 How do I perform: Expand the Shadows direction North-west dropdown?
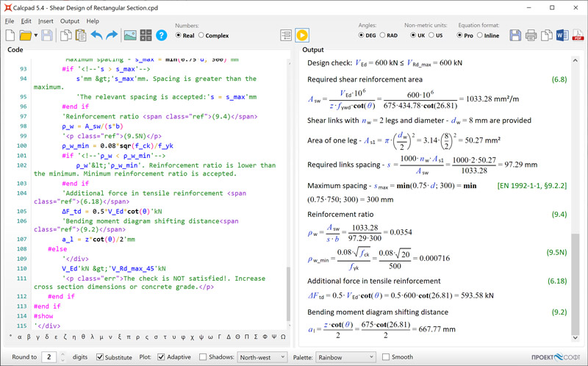[261, 357]
